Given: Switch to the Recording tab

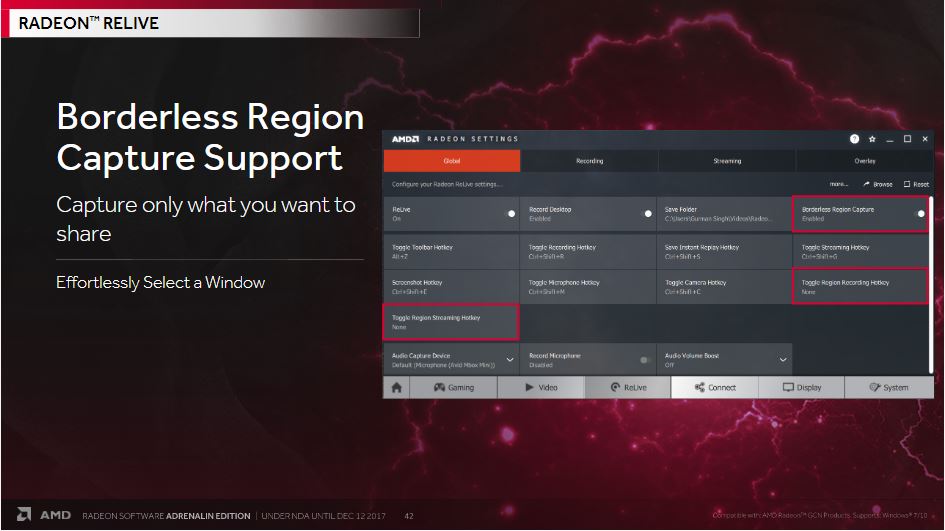Looking at the screenshot, I should coord(589,161).
